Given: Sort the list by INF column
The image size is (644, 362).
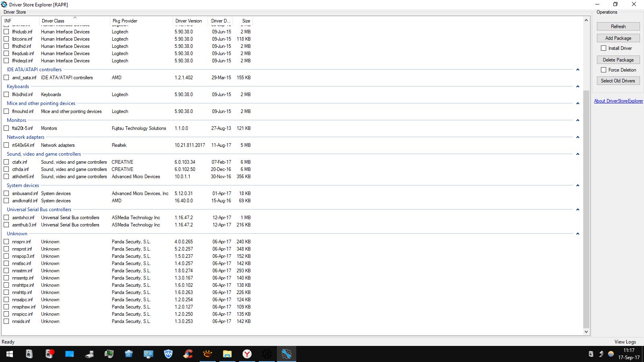Looking at the screenshot, I should pos(21,21).
